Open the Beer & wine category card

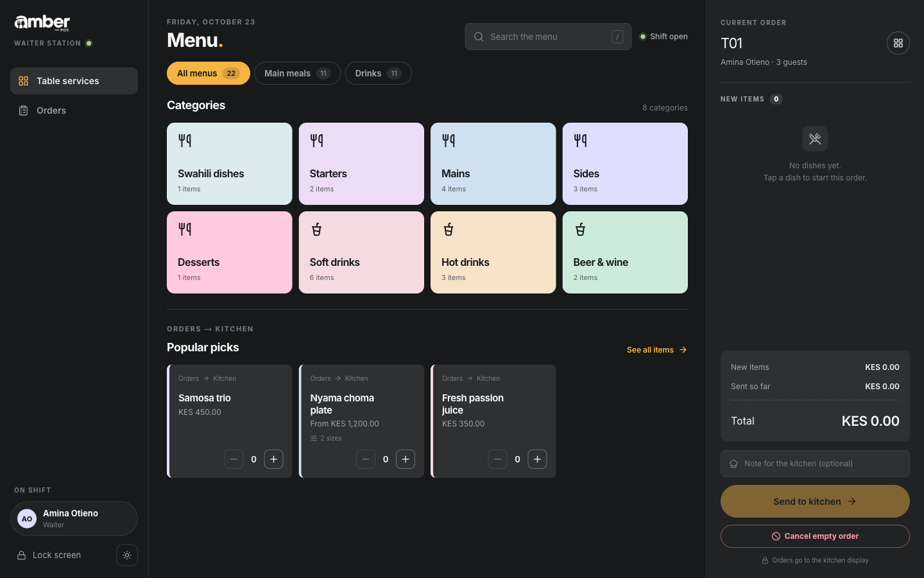tap(625, 252)
